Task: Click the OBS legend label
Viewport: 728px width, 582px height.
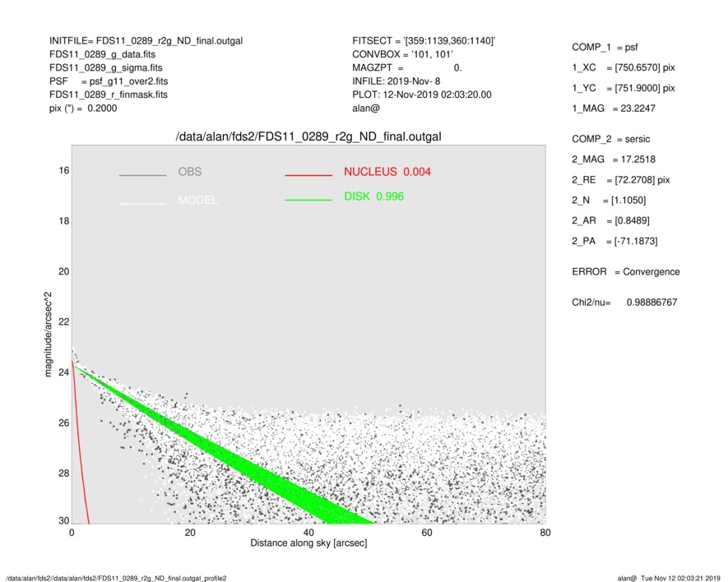Action: click(x=190, y=172)
